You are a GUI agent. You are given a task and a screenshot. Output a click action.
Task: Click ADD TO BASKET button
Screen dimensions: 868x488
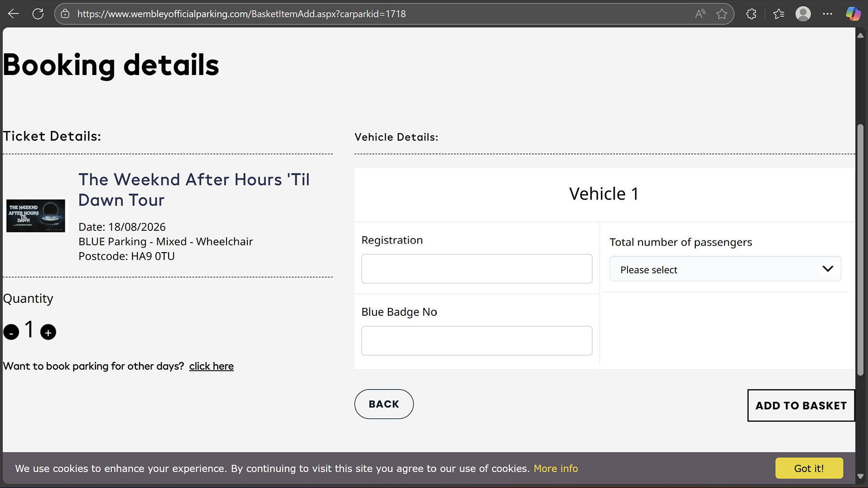click(801, 405)
